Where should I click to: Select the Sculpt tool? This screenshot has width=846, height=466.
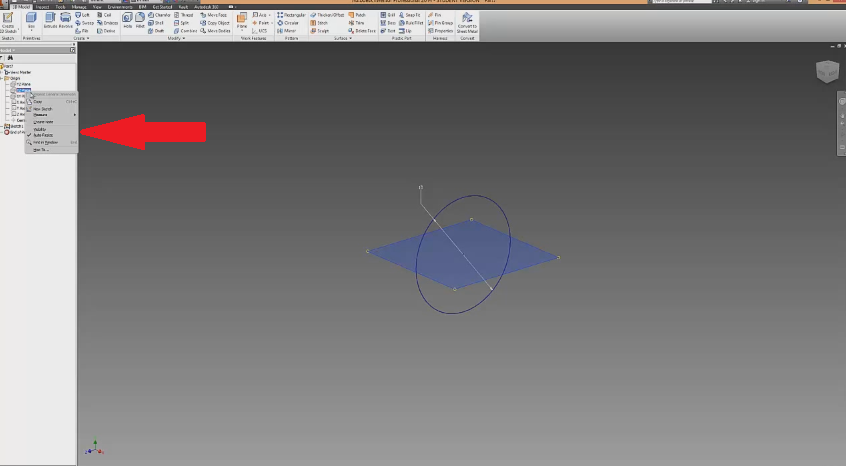click(x=319, y=31)
